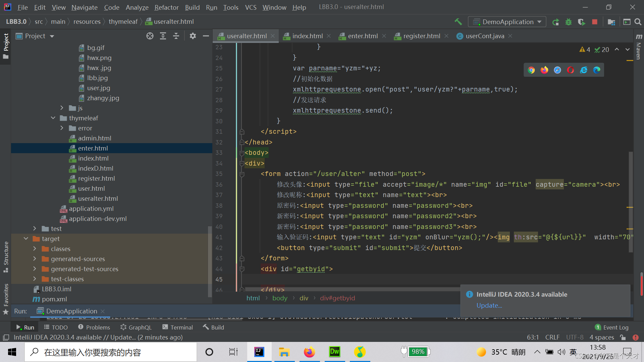The width and height of the screenshot is (644, 362).
Task: Expand the classes folder
Action: (x=35, y=249)
